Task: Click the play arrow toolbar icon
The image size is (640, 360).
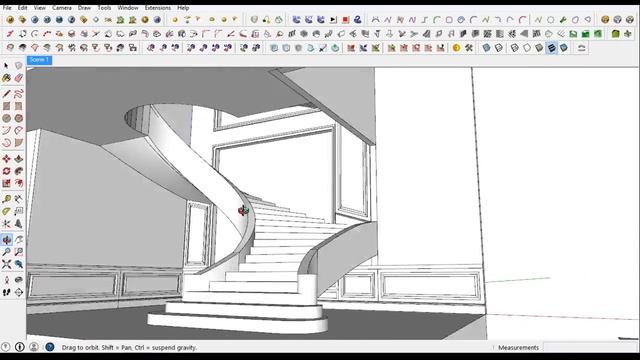Action: coord(333,20)
